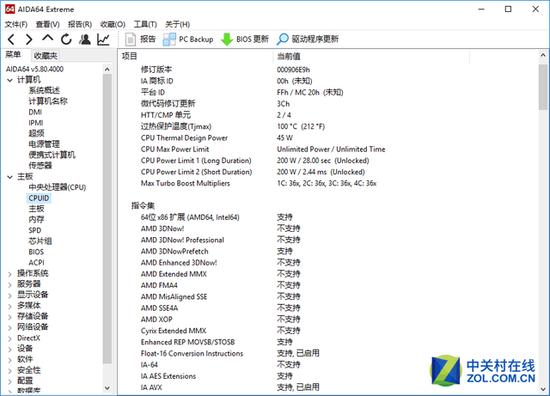Click the AIDA64 app icon in title bar

(10, 9)
